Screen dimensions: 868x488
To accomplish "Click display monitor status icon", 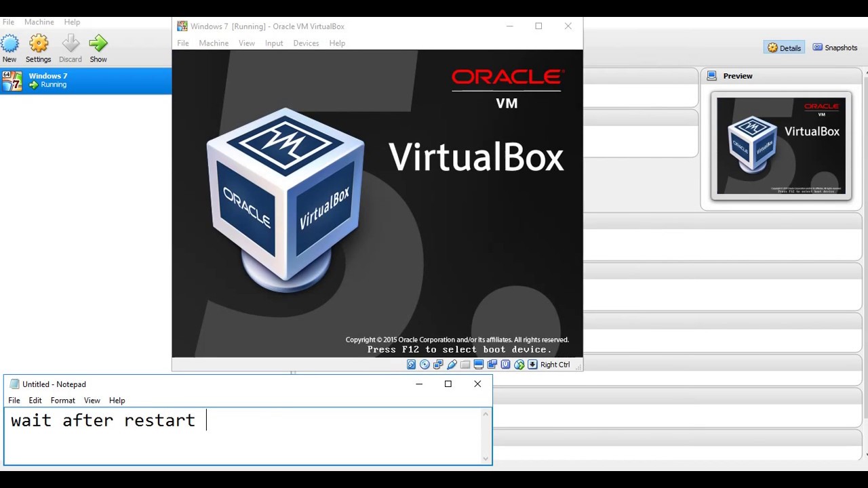I will tap(479, 365).
